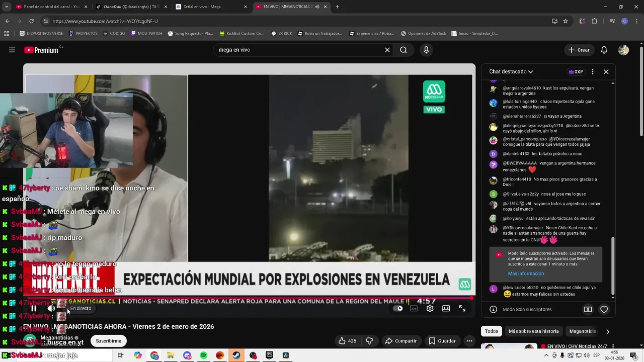Switch to 'Panel de control del canal' tab
The width and height of the screenshot is (644, 362).
click(x=51, y=7)
